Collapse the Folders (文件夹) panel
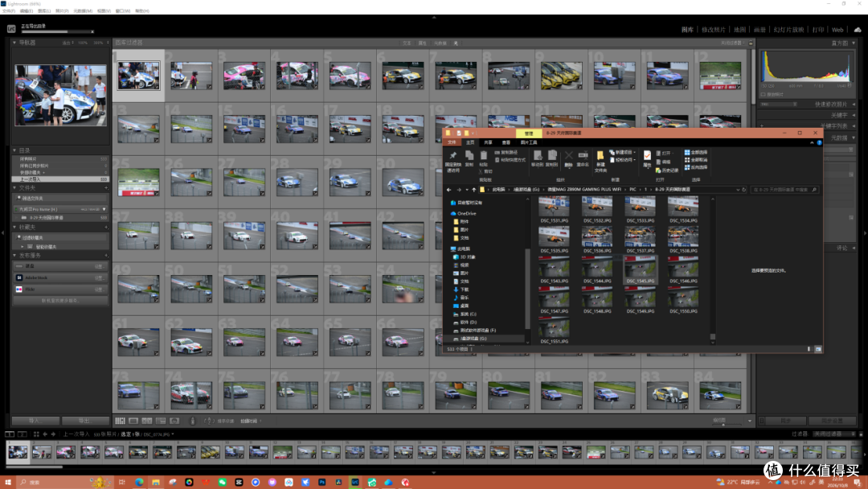868x489 pixels. click(15, 187)
